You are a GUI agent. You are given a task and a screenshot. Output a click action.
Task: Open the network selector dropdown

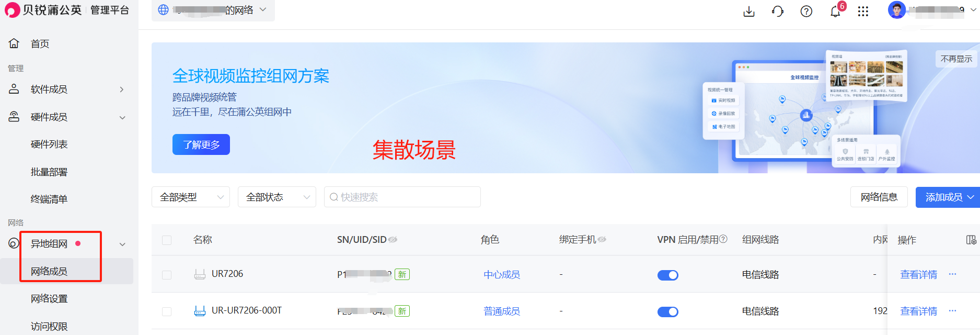pos(213,10)
